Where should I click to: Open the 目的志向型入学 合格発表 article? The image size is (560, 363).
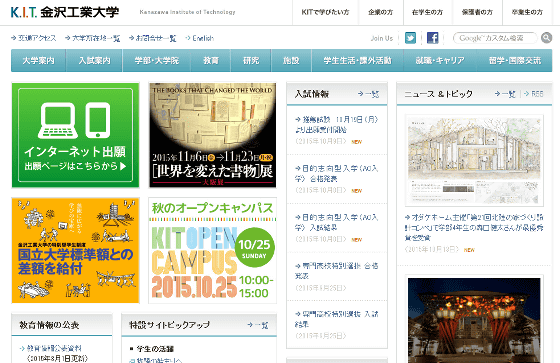pos(336,173)
